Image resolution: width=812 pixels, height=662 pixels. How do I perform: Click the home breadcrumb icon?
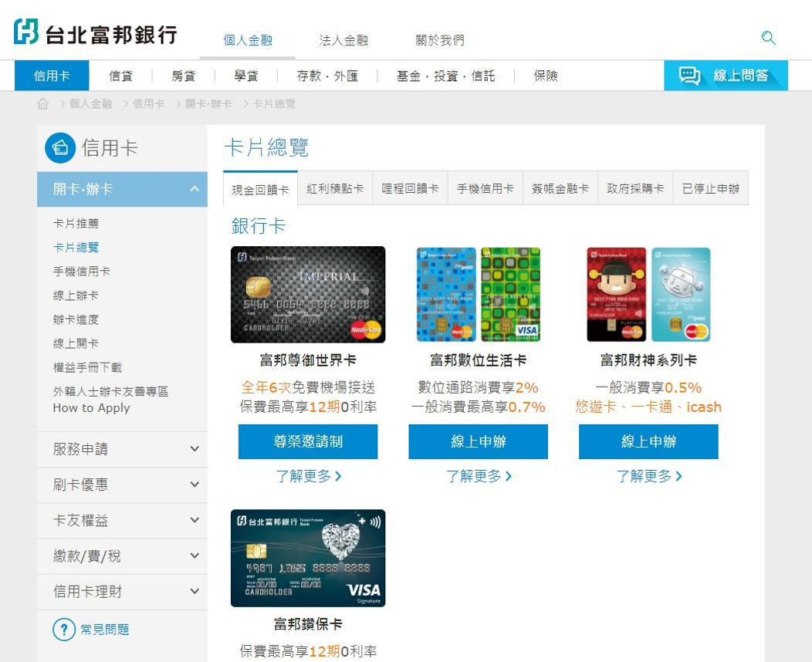43,104
